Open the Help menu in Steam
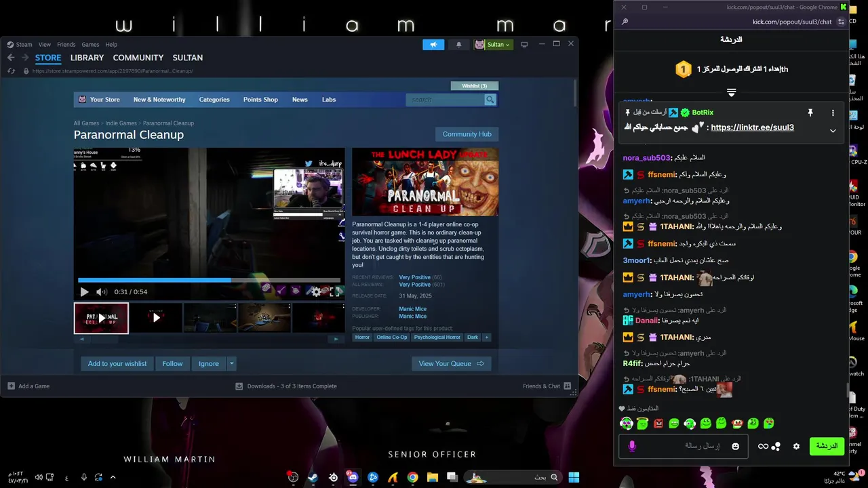This screenshot has width=868, height=488. click(x=111, y=45)
